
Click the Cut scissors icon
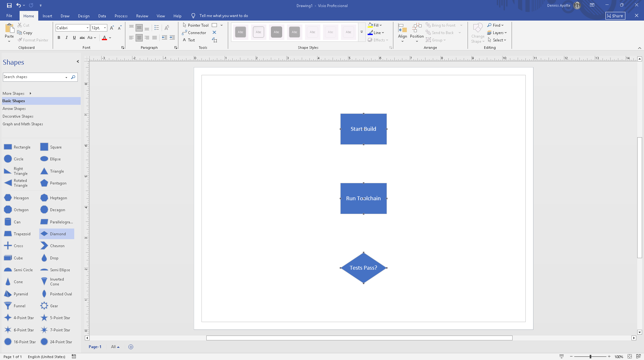click(20, 25)
